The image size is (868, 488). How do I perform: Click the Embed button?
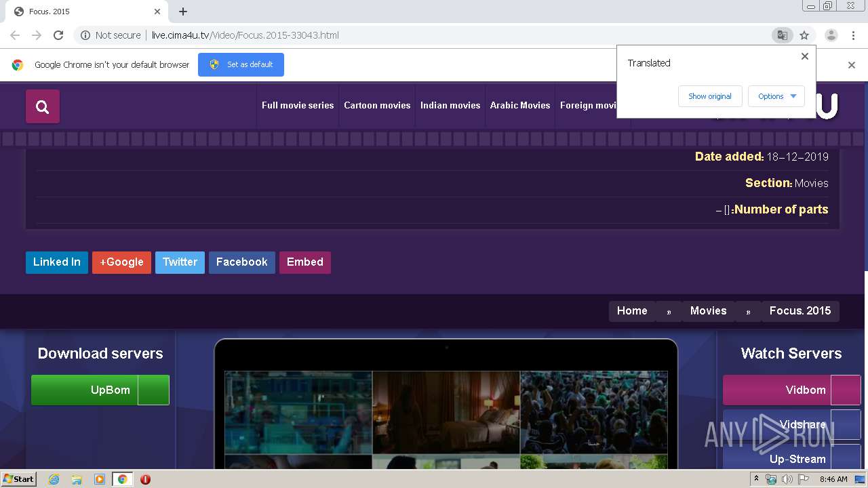pos(305,262)
